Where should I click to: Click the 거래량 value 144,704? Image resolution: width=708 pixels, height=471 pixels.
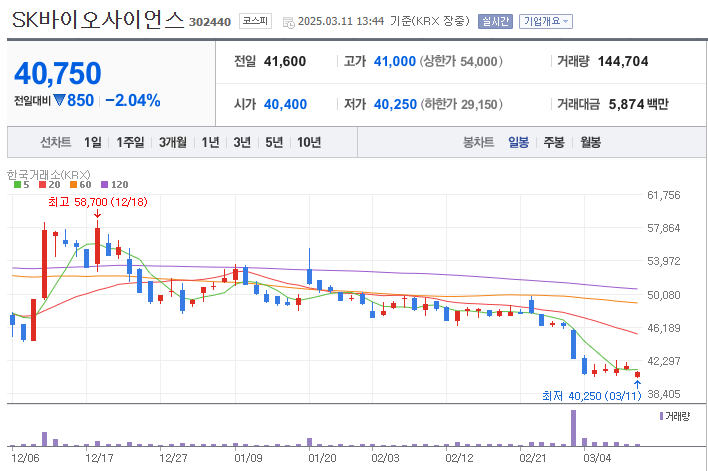pos(623,61)
